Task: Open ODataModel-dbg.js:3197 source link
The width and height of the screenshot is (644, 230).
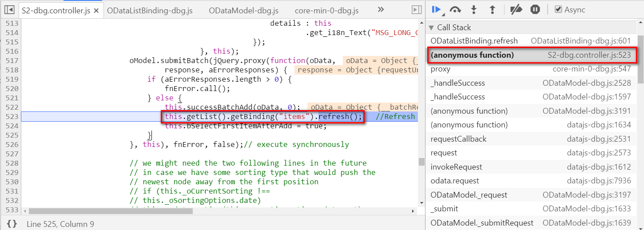Action: tap(587, 195)
